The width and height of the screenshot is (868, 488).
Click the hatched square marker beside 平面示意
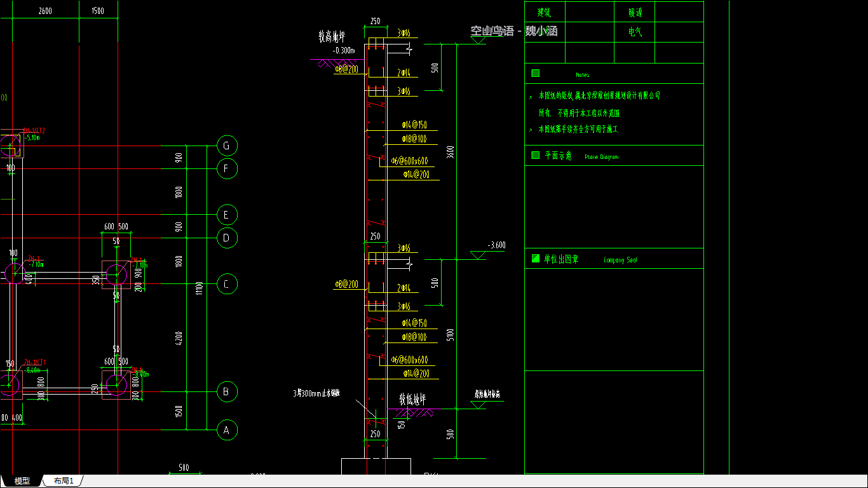[535, 155]
